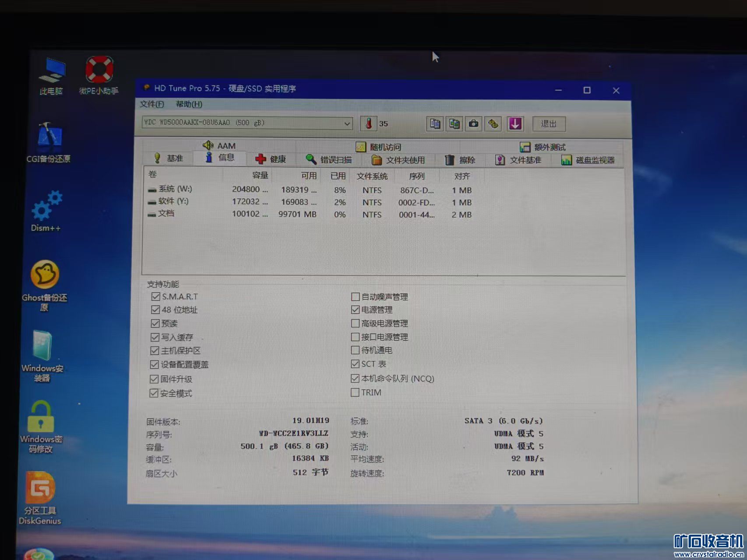Toggle the 安全模式 checkbox
The width and height of the screenshot is (747, 560).
click(154, 393)
